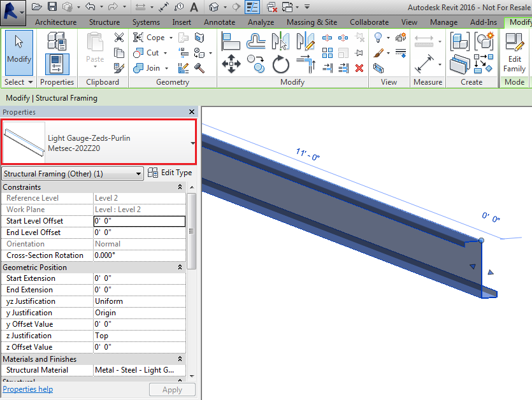The height and width of the screenshot is (400, 532).
Task: Open Hide in View lightbulb dropdown
Action: coord(388,38)
